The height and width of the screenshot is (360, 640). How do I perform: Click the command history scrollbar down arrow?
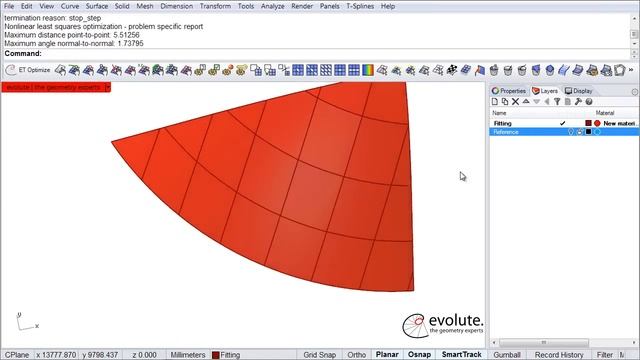pos(634,43)
